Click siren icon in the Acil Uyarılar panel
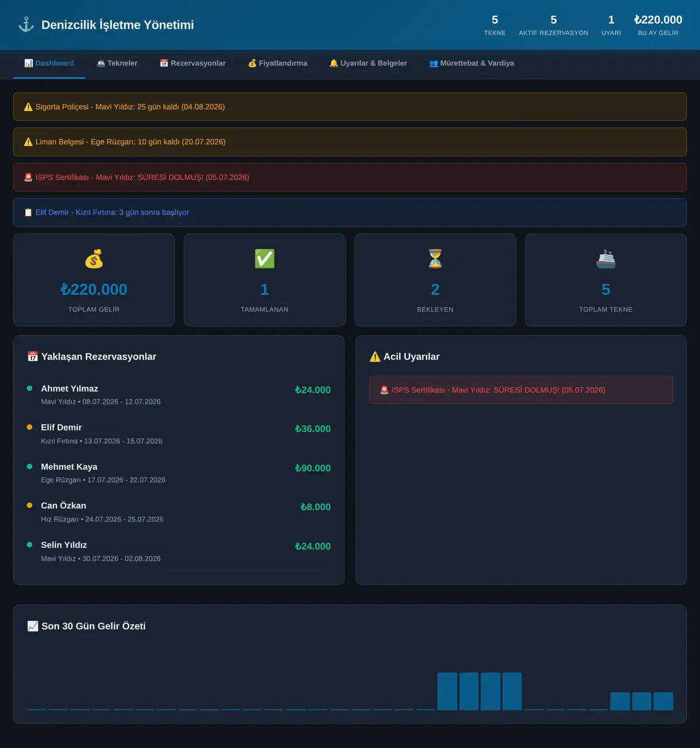Viewport: 700px width, 748px height. [x=384, y=390]
